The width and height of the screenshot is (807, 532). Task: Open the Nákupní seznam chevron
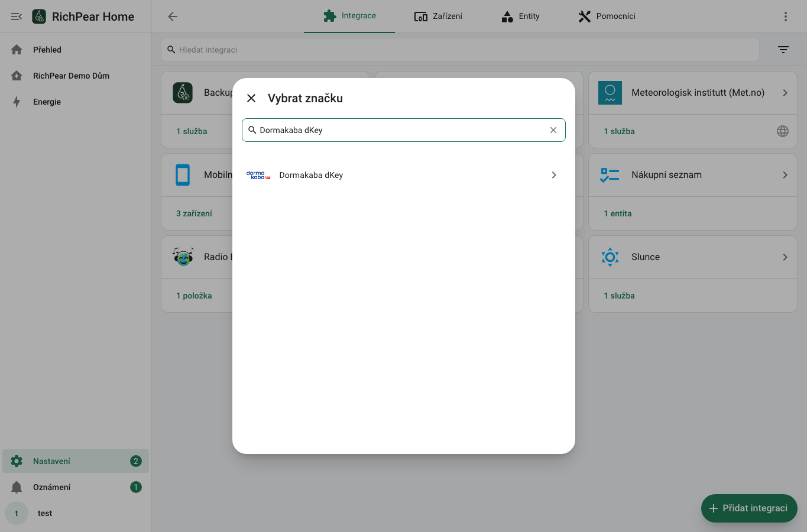click(785, 175)
